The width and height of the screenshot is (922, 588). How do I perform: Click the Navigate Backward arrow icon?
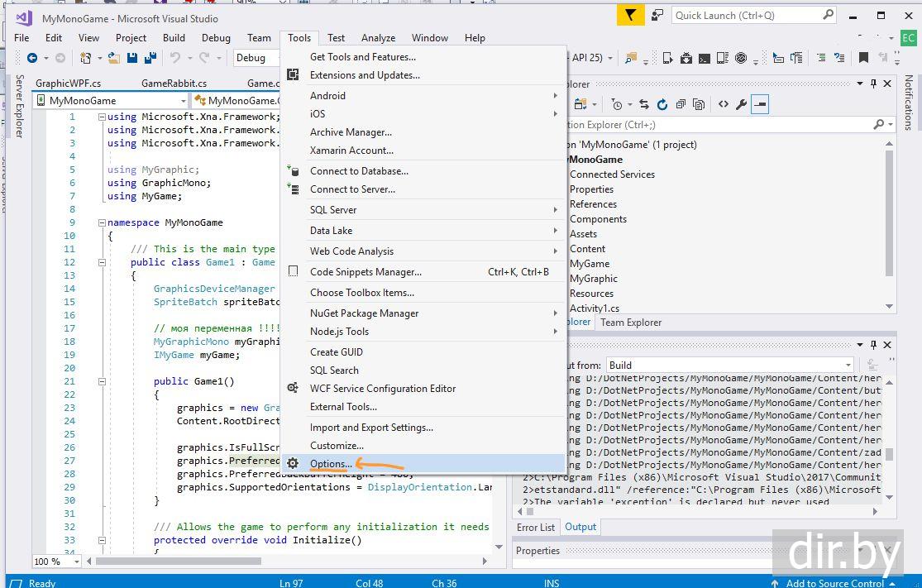tap(32, 58)
